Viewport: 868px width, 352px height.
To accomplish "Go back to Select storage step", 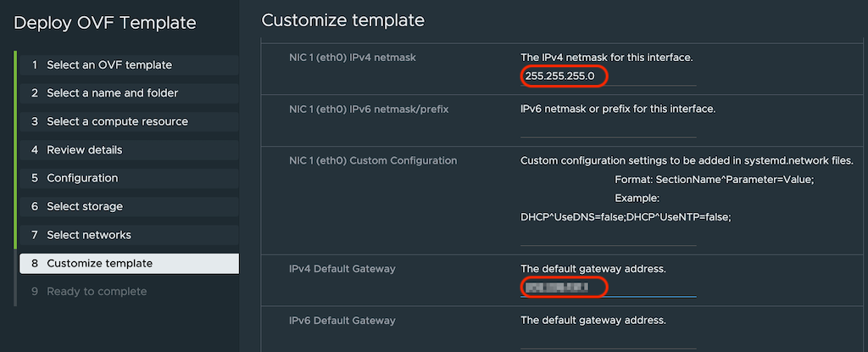I will [x=85, y=206].
